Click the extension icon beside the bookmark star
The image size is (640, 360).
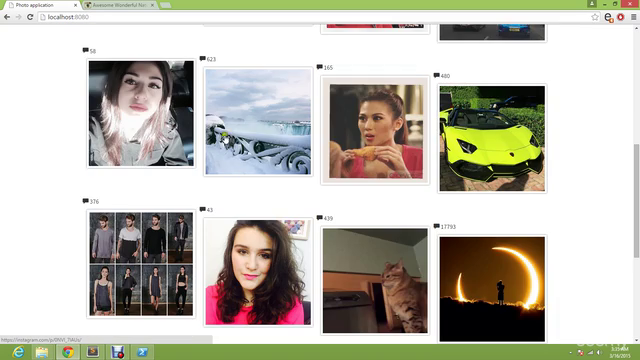609,17
